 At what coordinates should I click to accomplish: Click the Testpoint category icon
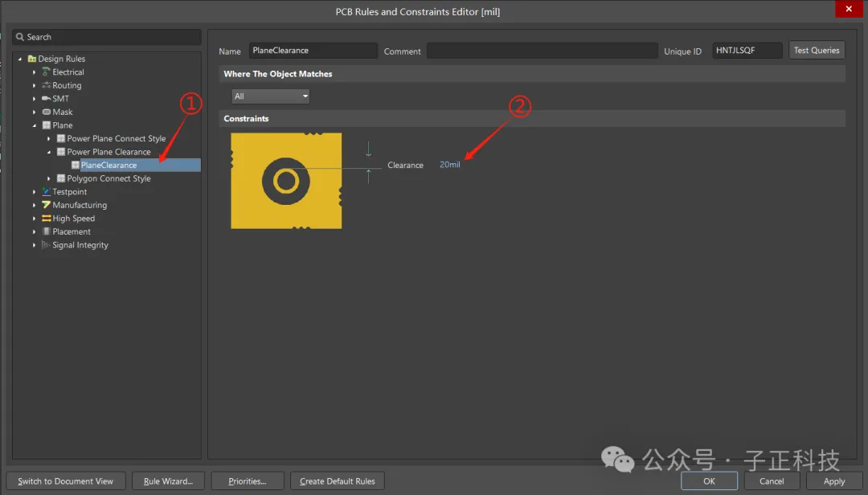coord(47,191)
